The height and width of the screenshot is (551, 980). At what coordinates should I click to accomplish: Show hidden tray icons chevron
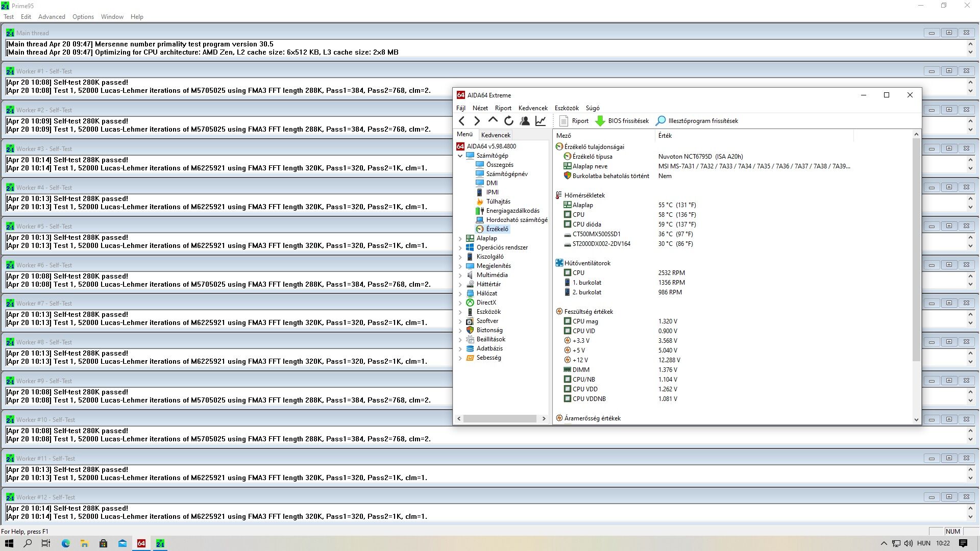point(884,543)
